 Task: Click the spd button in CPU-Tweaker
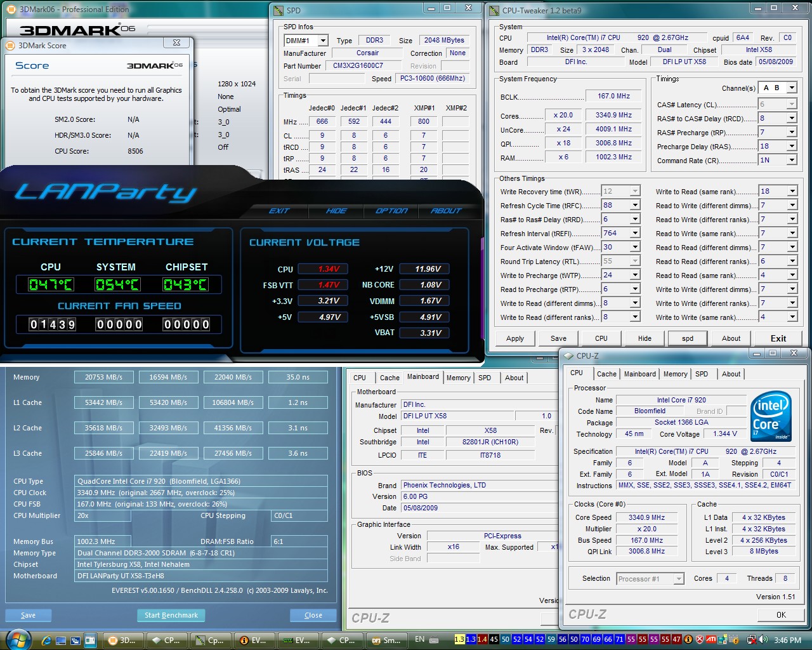(688, 338)
